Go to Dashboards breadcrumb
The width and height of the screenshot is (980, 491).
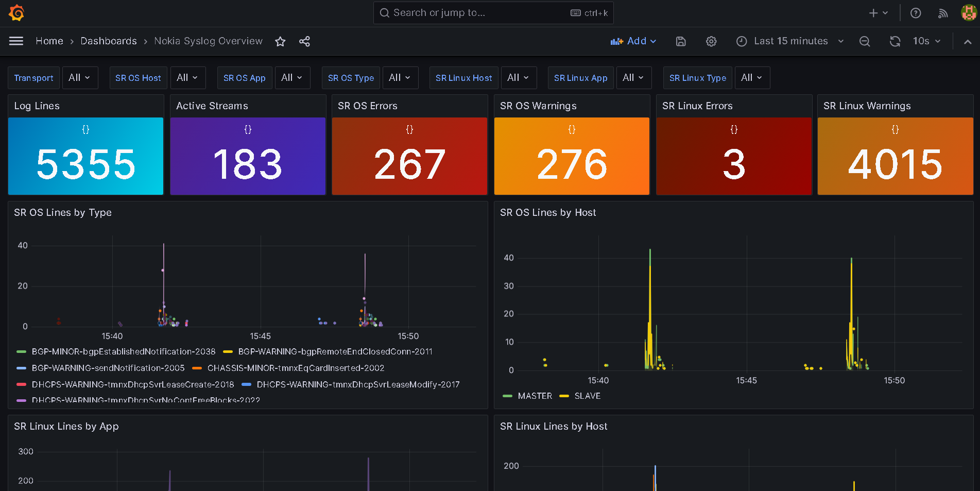coord(109,41)
